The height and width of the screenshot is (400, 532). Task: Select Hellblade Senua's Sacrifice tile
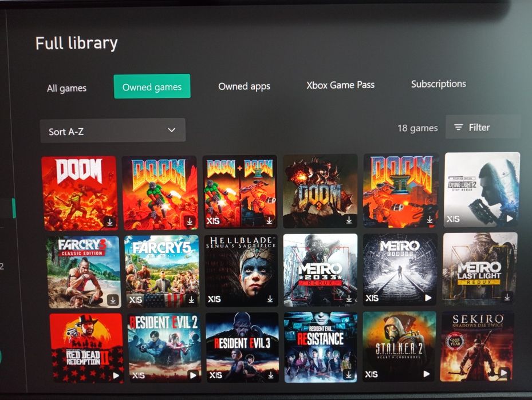(241, 270)
